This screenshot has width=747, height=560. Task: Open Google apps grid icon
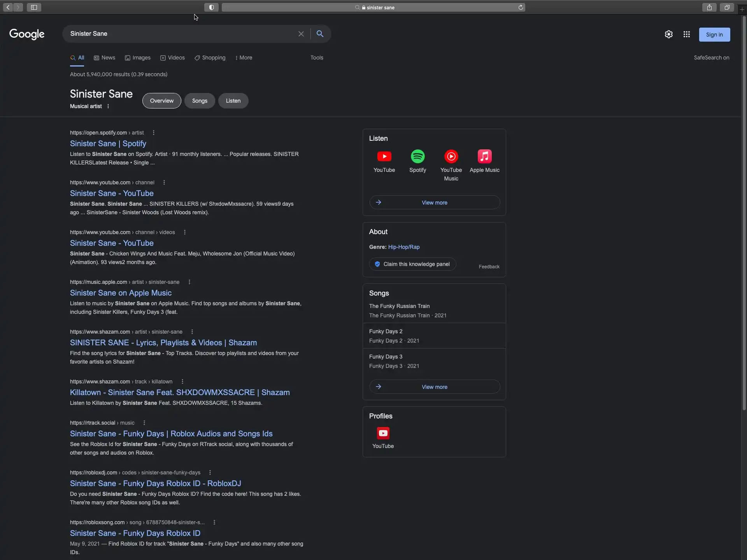coord(686,34)
